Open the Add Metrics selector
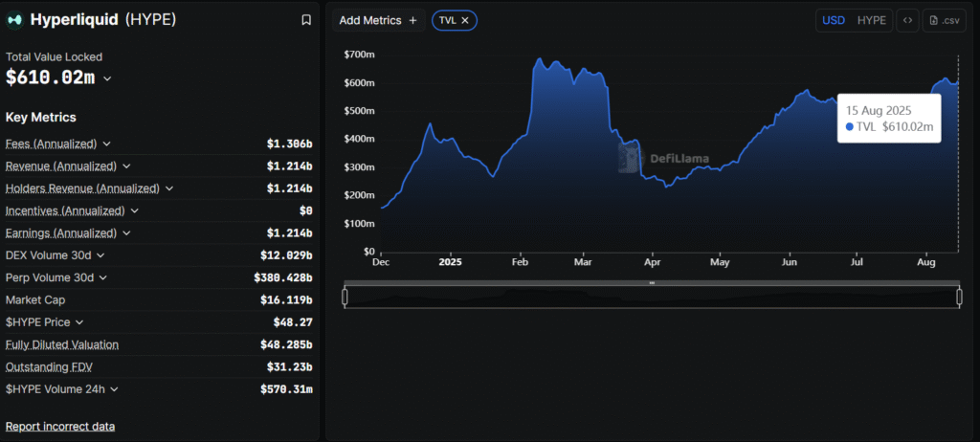980x442 pixels. click(379, 21)
